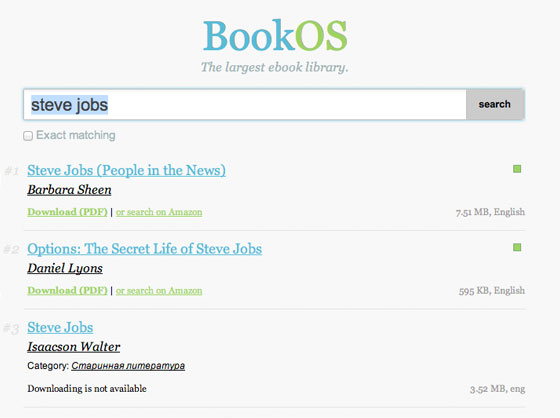Open category Старинная литература link
Viewport: 560px width, 418px height.
coord(128,366)
